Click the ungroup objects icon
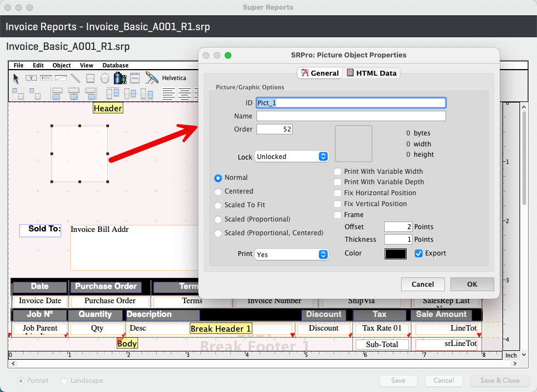Screen dimensions: 537x392 pyautogui.click(x=35, y=94)
